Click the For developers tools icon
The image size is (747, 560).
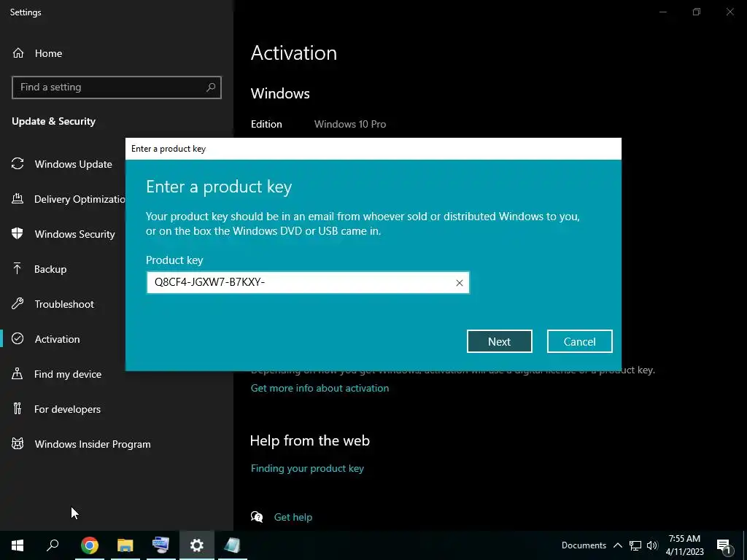(18, 408)
